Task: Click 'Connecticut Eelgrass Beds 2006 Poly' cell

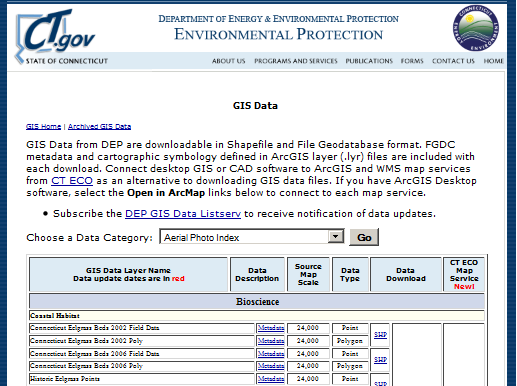Action: point(142,366)
